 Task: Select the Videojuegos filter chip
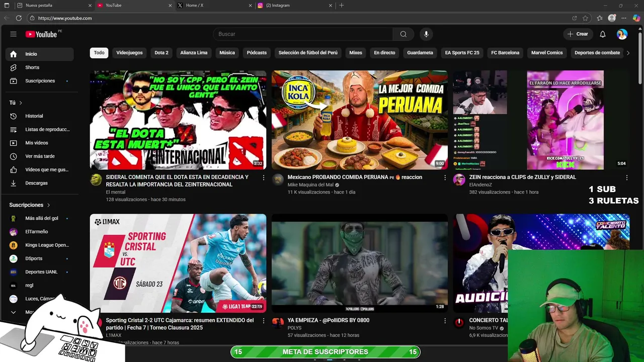129,53
